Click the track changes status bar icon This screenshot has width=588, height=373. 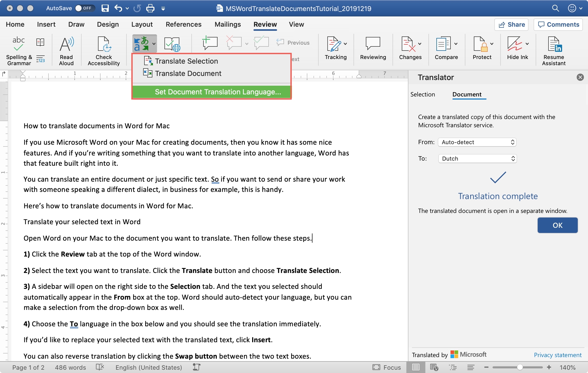(x=196, y=367)
